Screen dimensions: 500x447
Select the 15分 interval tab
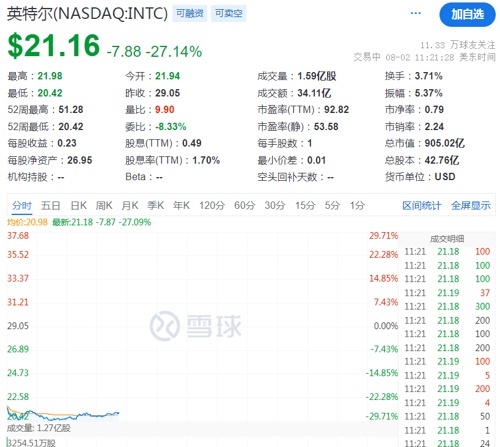click(x=305, y=206)
